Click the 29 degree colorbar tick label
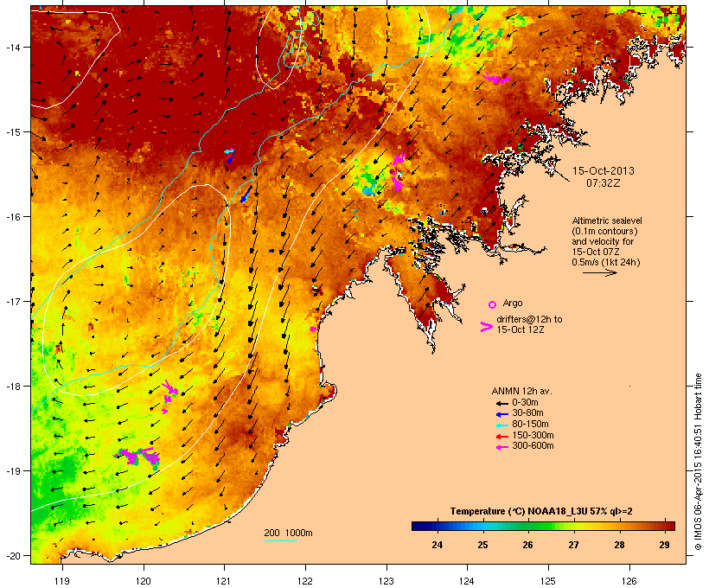709x588 pixels. pyautogui.click(x=664, y=545)
